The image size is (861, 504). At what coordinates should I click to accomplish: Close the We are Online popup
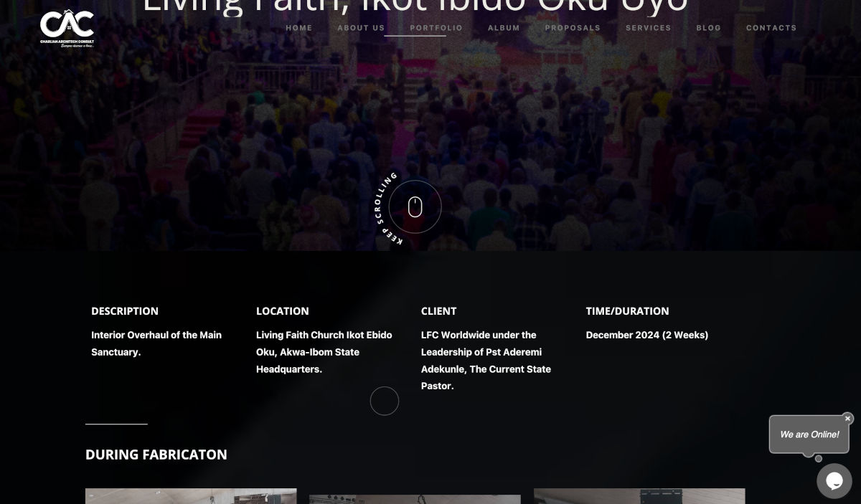(x=847, y=418)
